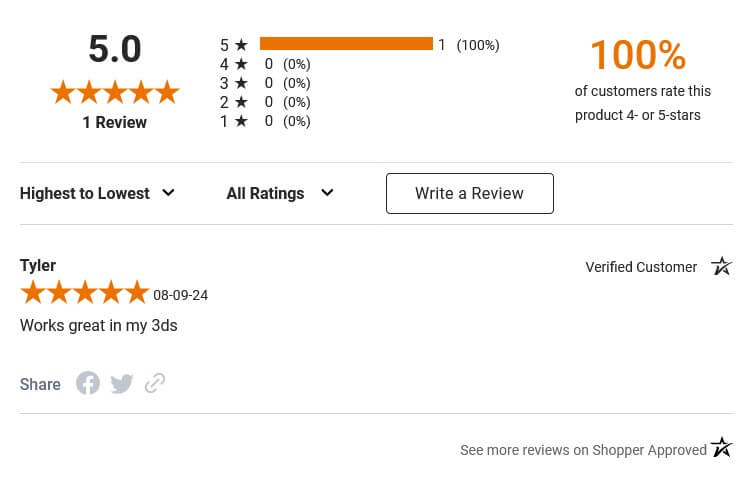The image size is (753, 493).
Task: Click the orange 5-star rating bar
Action: (346, 44)
